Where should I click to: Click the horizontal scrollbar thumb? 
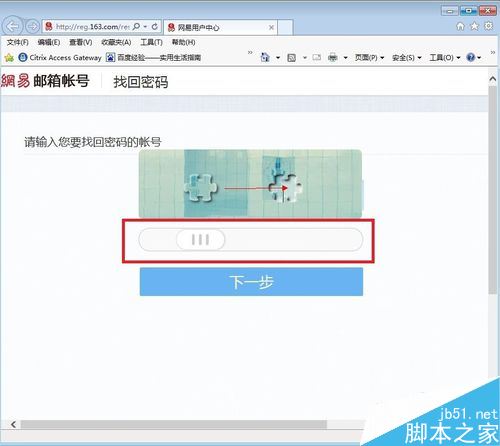173,424
